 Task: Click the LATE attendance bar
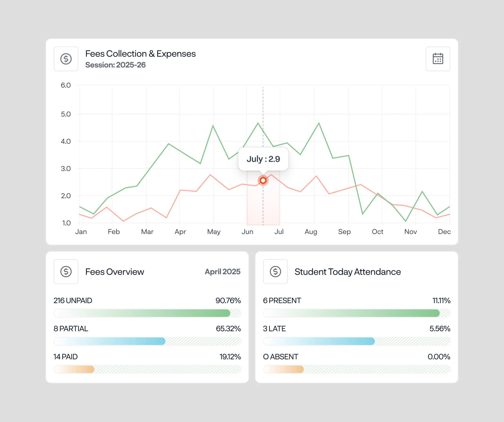(357, 341)
